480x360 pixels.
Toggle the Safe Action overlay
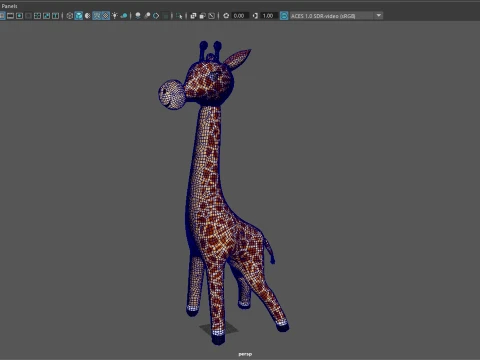click(x=46, y=16)
